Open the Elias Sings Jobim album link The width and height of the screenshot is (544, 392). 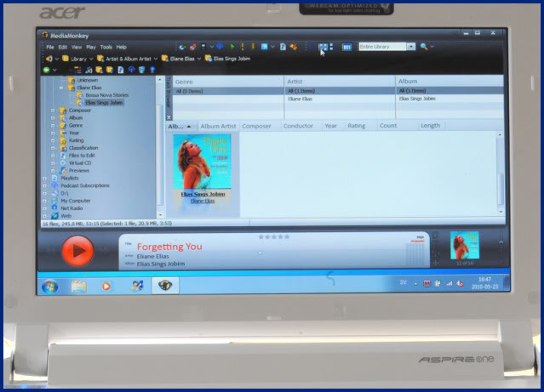(203, 194)
